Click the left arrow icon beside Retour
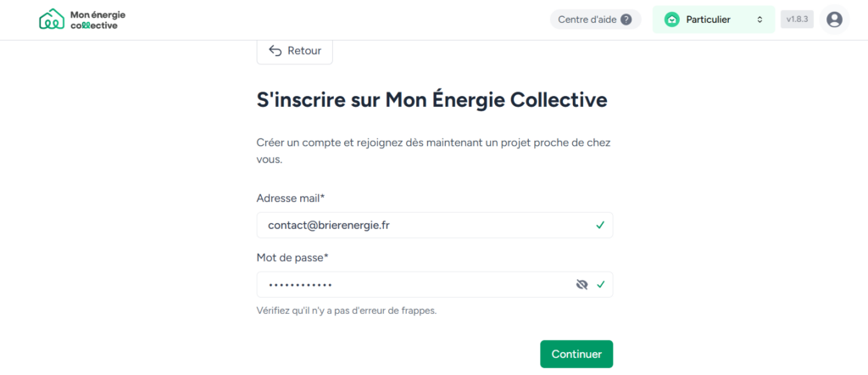This screenshot has width=868, height=375. 275,51
